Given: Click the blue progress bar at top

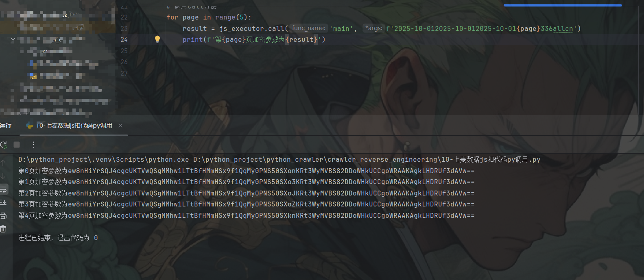Looking at the screenshot, I should (x=563, y=5).
